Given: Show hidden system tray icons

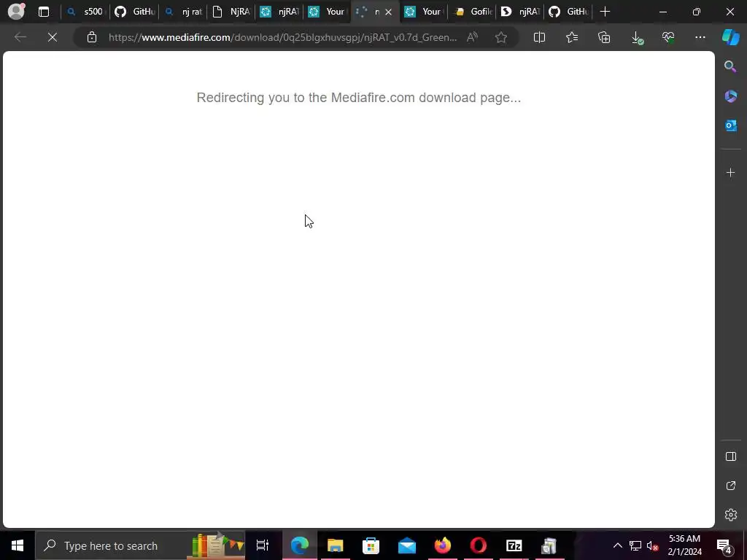Looking at the screenshot, I should click(x=617, y=545).
